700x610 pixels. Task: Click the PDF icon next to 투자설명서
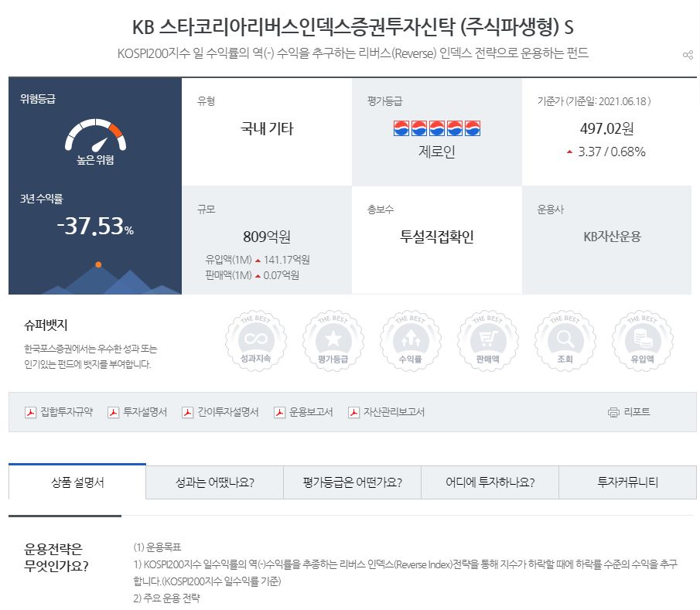click(x=114, y=412)
